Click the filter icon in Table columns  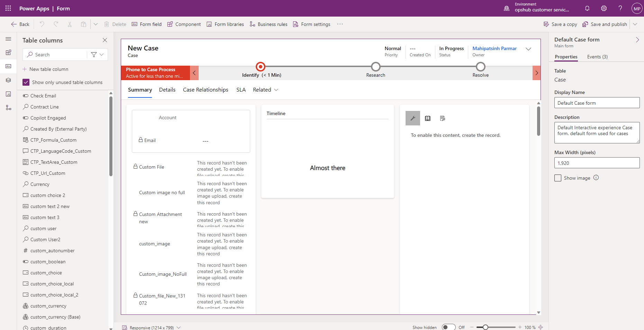94,55
